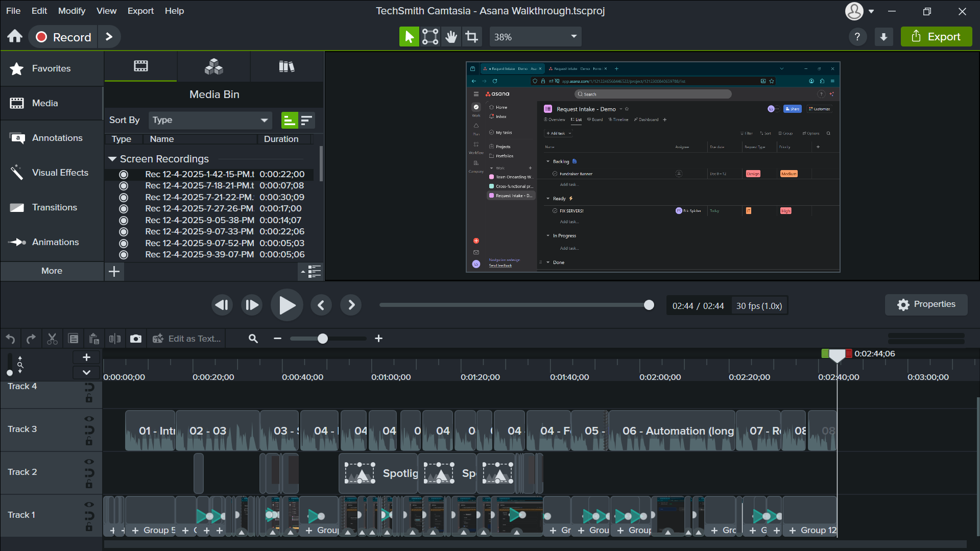Select the transform nodes canvas tool

[x=430, y=37]
